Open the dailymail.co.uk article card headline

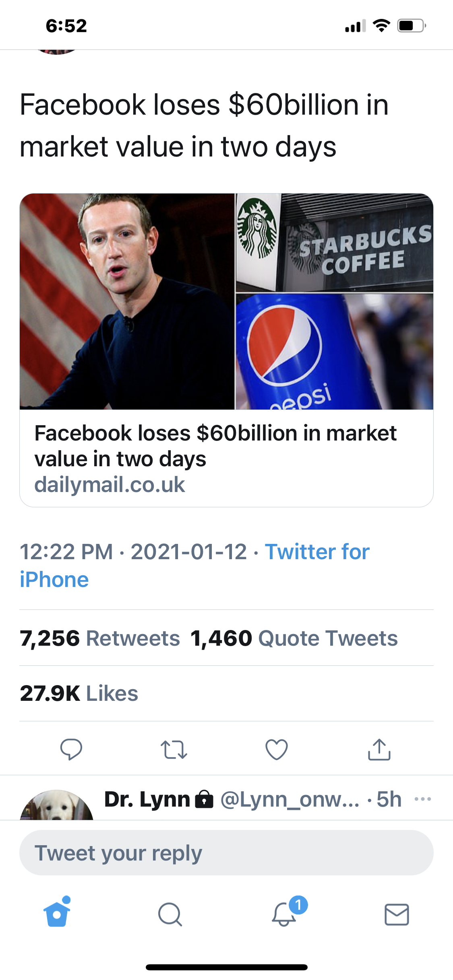pyautogui.click(x=215, y=446)
